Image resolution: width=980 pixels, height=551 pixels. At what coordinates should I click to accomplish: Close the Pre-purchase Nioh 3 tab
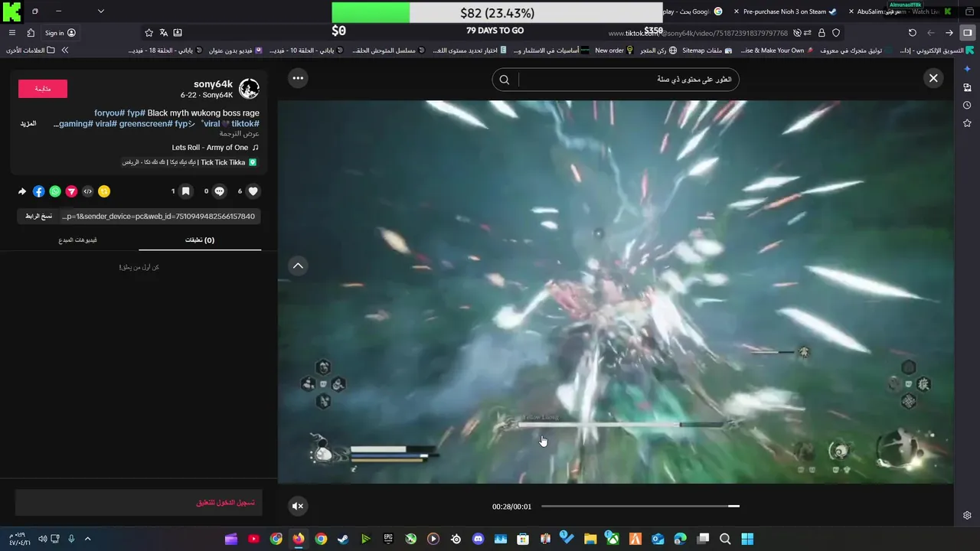click(737, 11)
